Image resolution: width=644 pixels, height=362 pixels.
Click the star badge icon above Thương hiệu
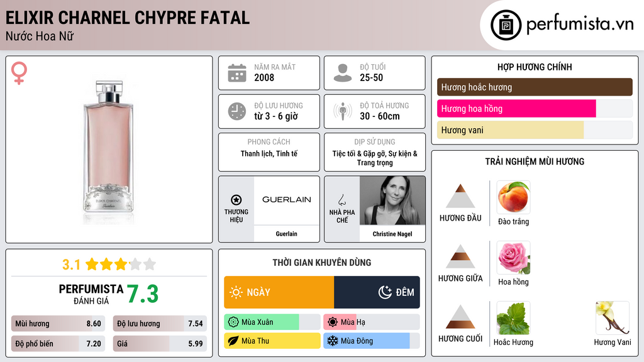[236, 200]
